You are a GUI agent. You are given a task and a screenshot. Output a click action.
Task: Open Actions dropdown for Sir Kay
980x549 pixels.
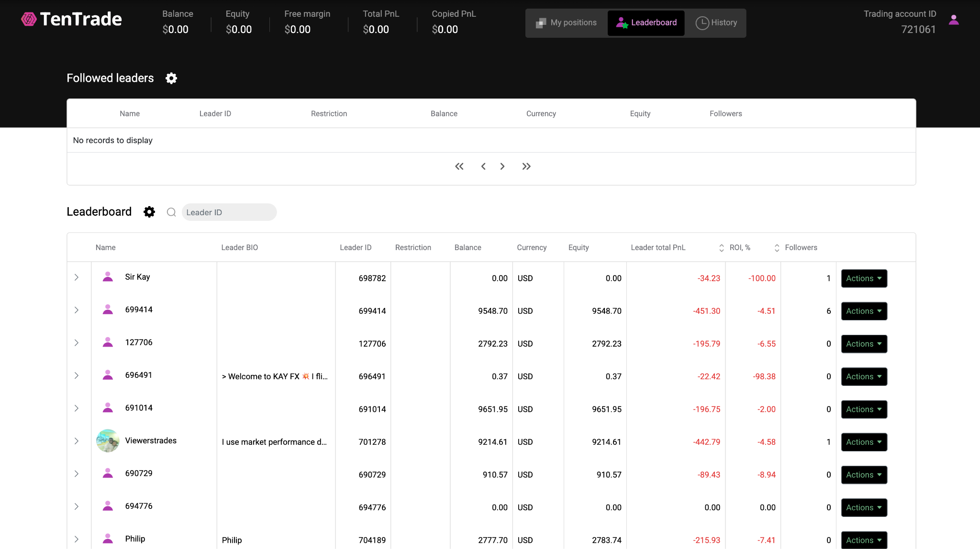[864, 278]
